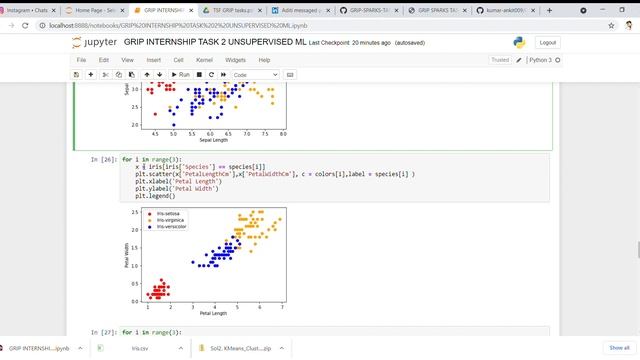Switch to the TSF GRIP tasks tab
The image size is (640, 360).
[233, 10]
